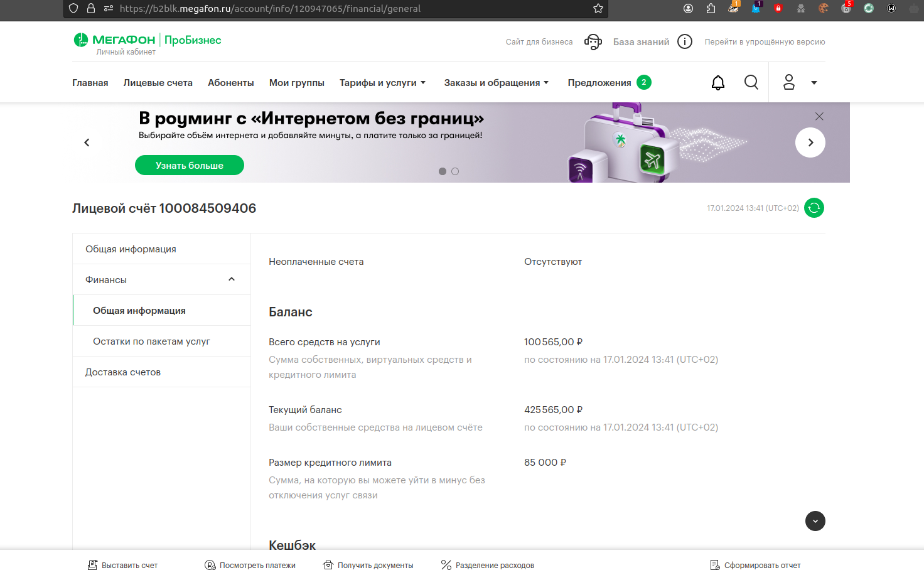924x580 pixels.
Task: Select the first banner pagination dot
Action: pyautogui.click(x=443, y=171)
